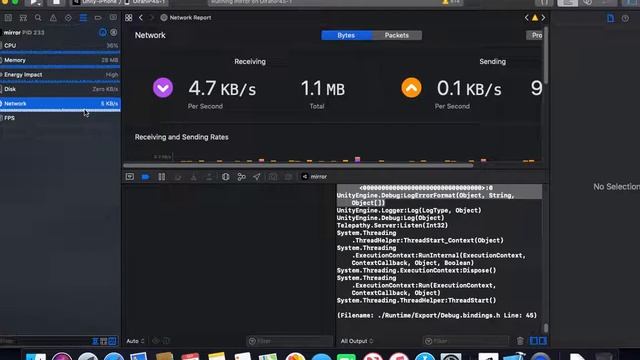Show only variables view pane toggle

click(x=533, y=341)
